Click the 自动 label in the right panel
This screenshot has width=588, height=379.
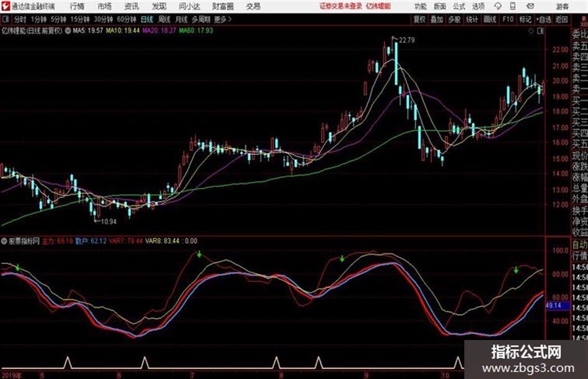point(580,245)
